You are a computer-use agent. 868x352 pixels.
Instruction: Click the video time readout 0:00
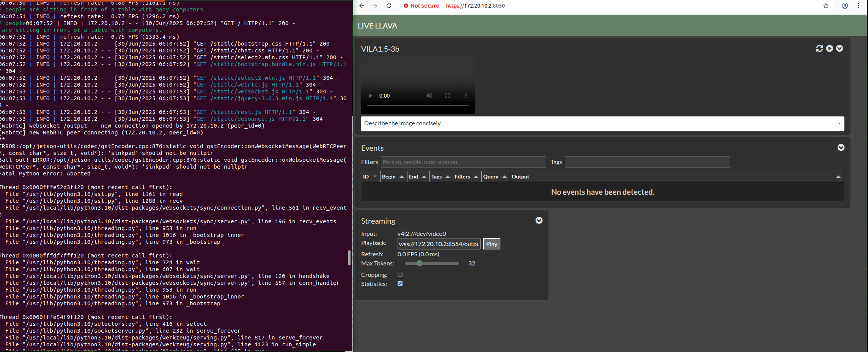coord(384,96)
